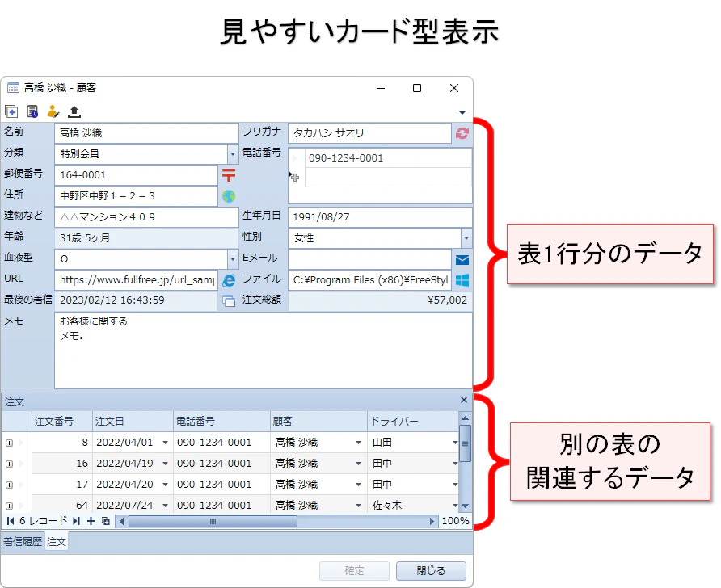The width and height of the screenshot is (721, 588).
Task: Open the map via the globe icon beside 住所
Action: (x=228, y=195)
